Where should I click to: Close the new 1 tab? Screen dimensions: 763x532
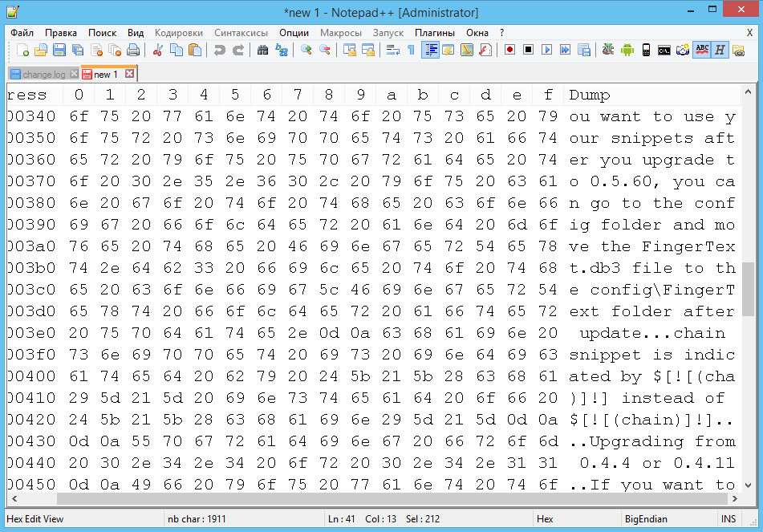[x=129, y=74]
